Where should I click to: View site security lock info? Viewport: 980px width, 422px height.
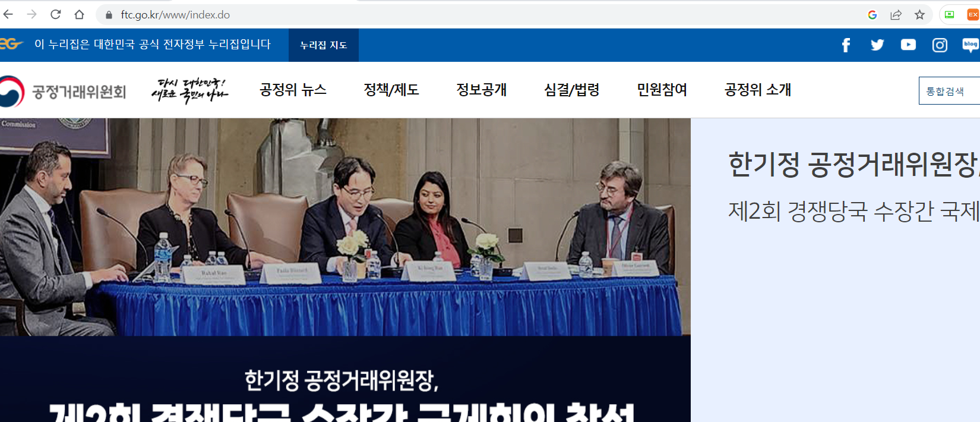[x=109, y=15]
